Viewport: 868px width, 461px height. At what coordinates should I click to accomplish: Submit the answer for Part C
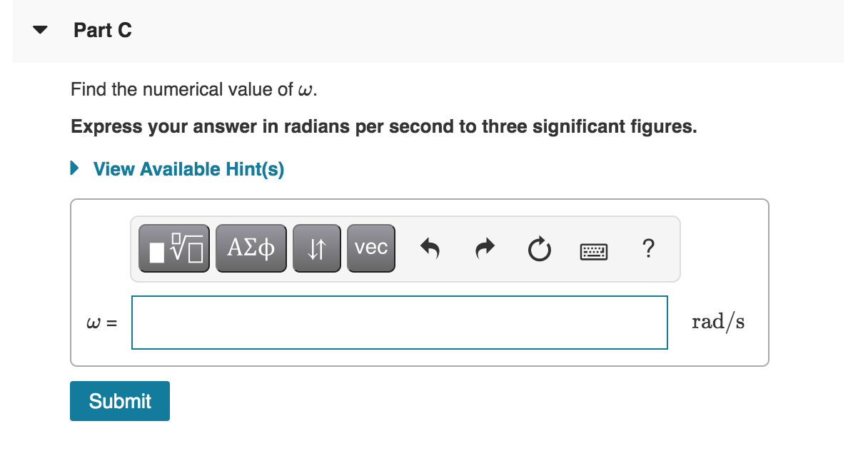119,400
